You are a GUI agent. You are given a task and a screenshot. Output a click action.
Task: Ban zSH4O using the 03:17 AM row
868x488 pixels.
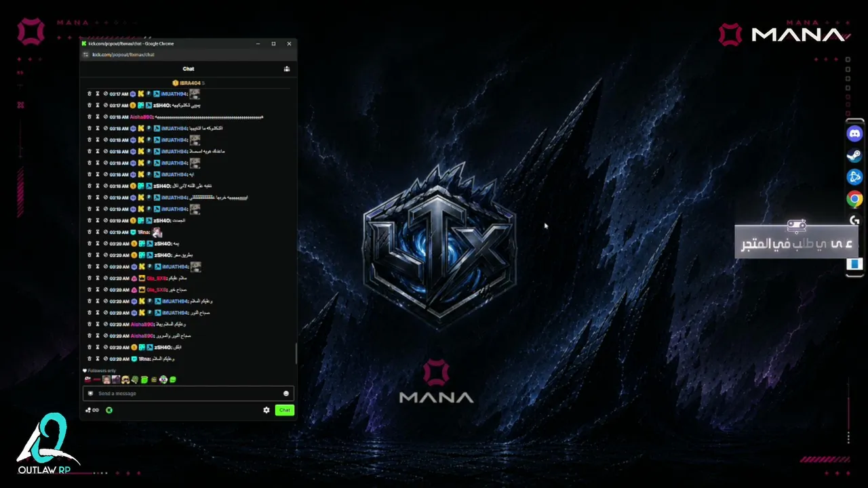[x=105, y=106]
